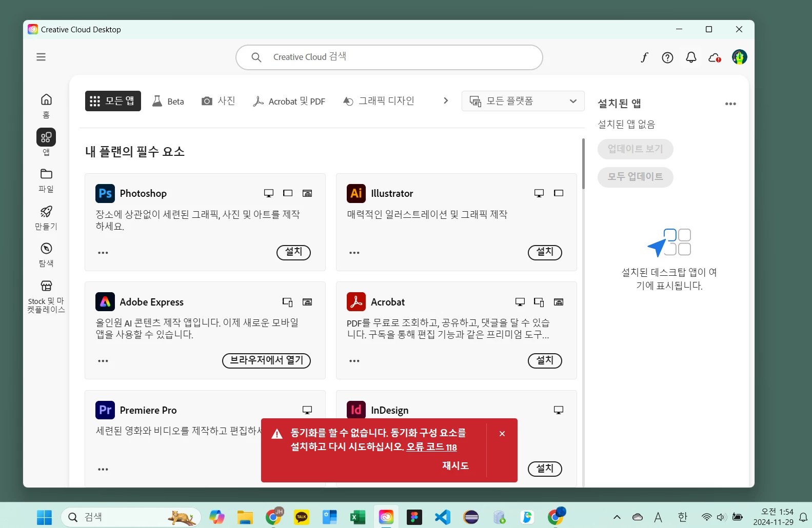The image size is (812, 528).
Task: Open Illustrator's three-dot more menu
Action: [x=354, y=253]
